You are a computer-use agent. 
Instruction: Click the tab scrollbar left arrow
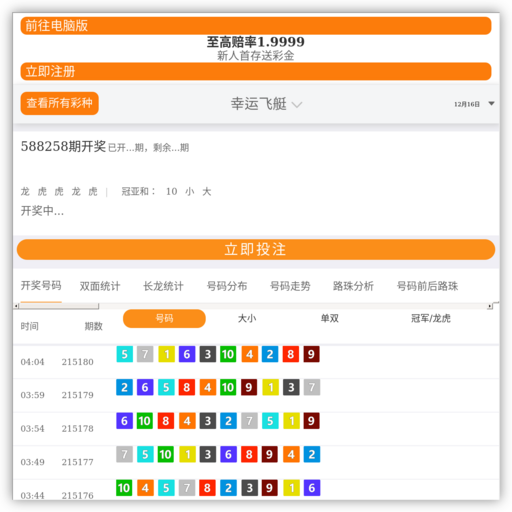(16, 306)
